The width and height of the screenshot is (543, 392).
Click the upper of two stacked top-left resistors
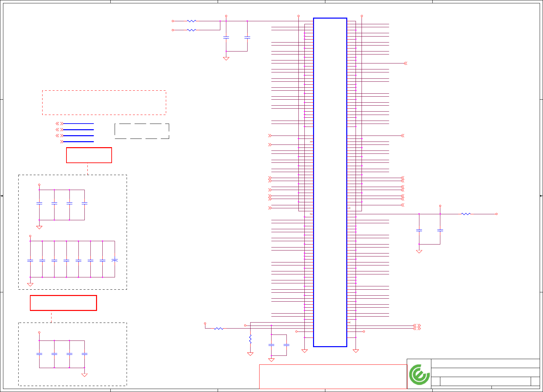pos(192,21)
